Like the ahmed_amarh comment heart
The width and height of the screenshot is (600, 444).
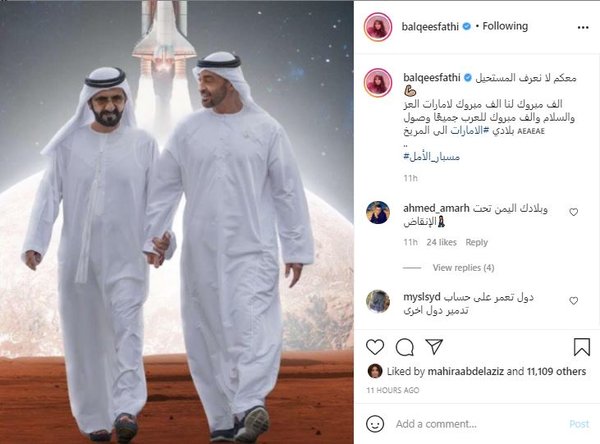[x=573, y=212]
